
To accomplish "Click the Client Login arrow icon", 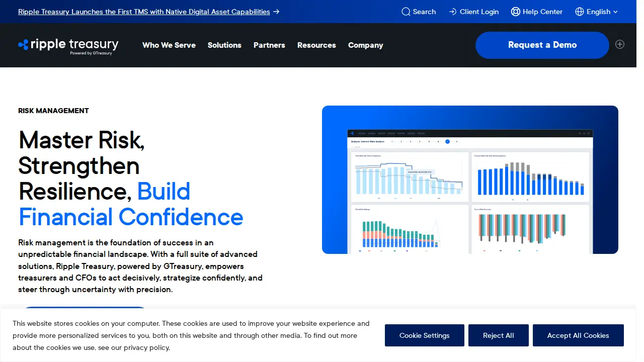I will point(453,12).
